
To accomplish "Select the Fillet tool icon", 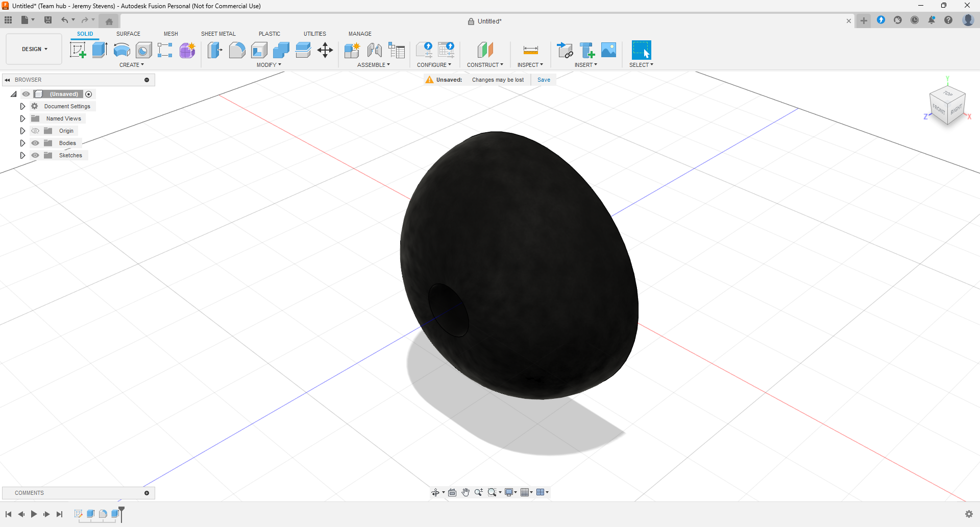I will [x=237, y=50].
